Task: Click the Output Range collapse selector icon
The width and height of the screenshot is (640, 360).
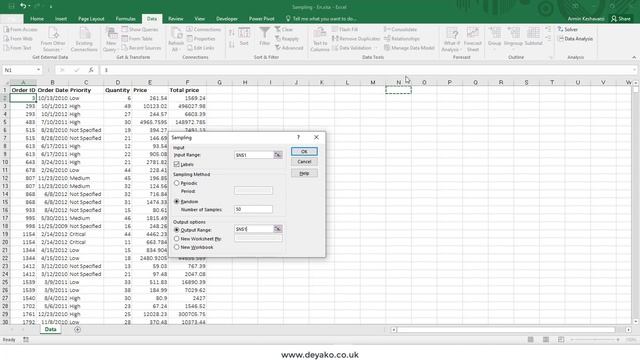Action: [x=278, y=229]
